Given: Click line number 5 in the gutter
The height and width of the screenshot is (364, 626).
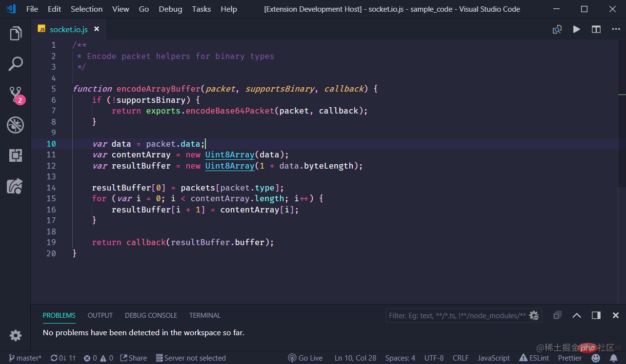Looking at the screenshot, I should [53, 89].
